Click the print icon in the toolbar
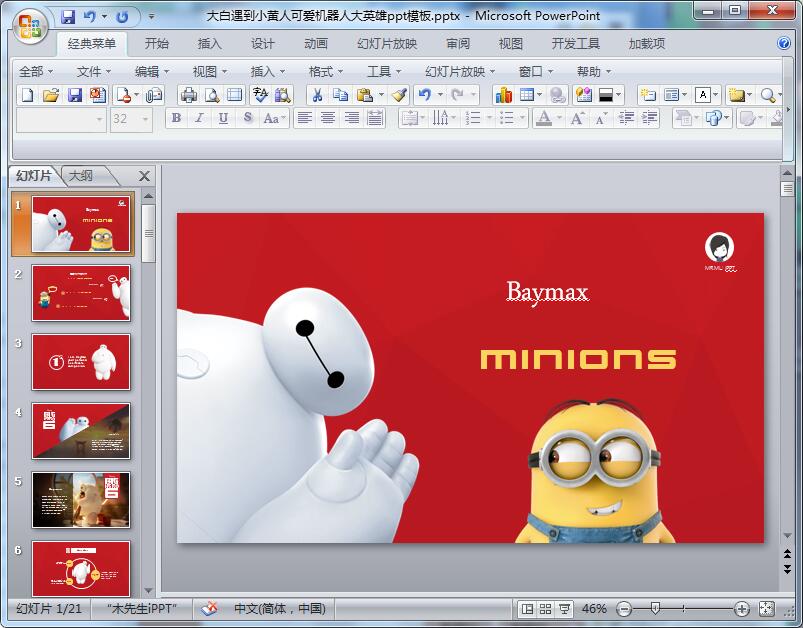This screenshot has width=803, height=628. point(189,95)
